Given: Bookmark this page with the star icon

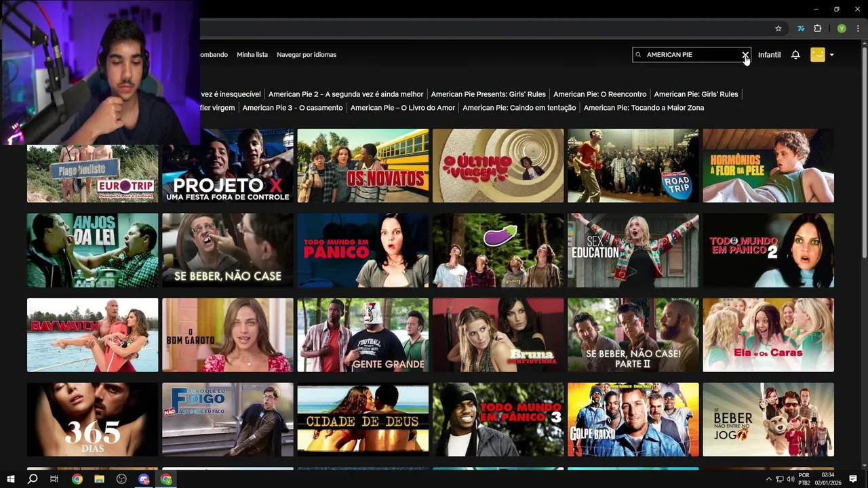Looking at the screenshot, I should pos(778,28).
